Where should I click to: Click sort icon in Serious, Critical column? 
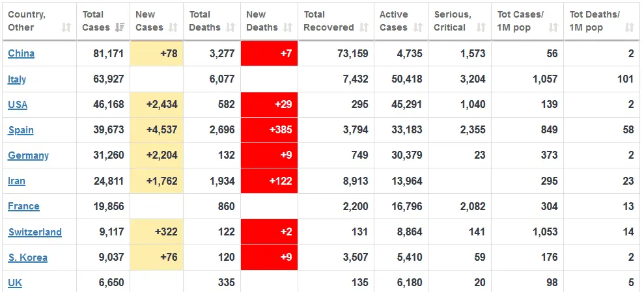[481, 27]
